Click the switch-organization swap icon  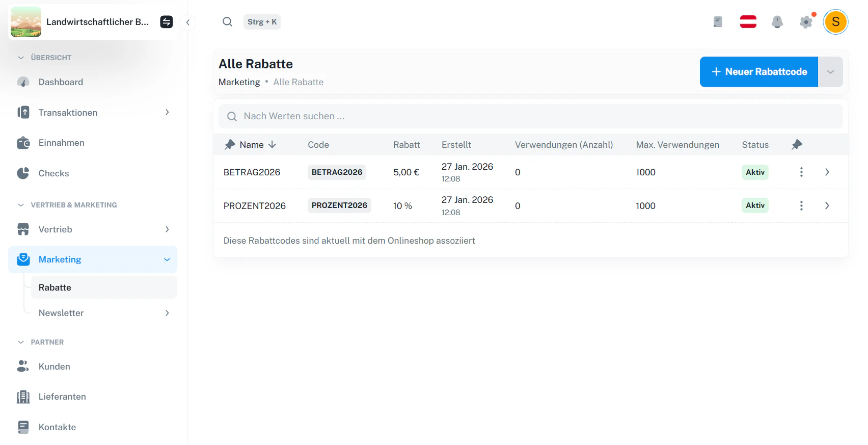coord(167,22)
